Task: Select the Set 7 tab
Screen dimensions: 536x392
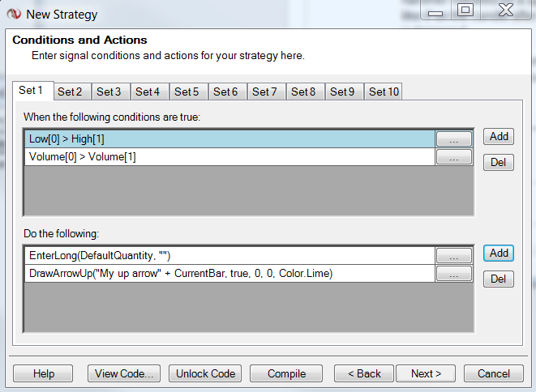Action: click(264, 92)
